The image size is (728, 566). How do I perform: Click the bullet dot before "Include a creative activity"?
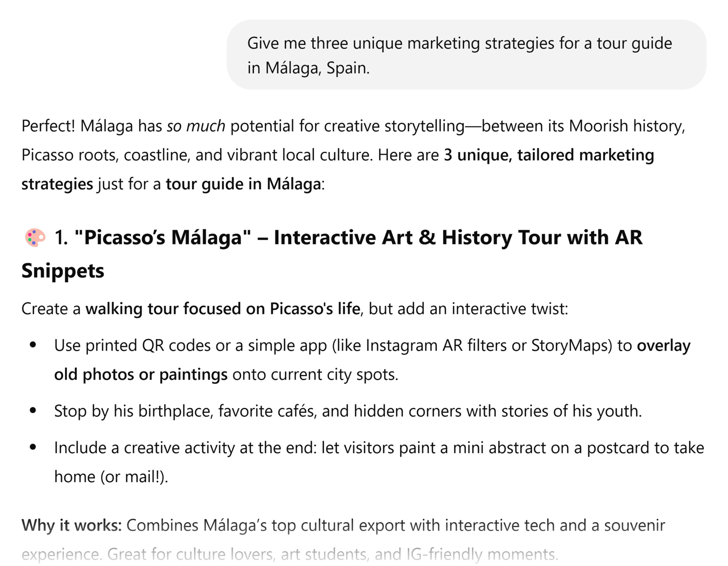pos(33,448)
